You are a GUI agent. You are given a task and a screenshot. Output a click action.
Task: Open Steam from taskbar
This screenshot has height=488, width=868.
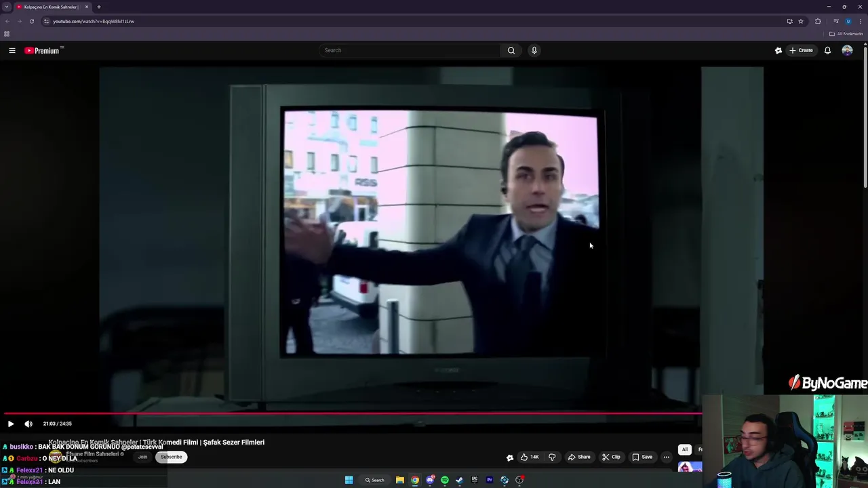[x=460, y=480]
